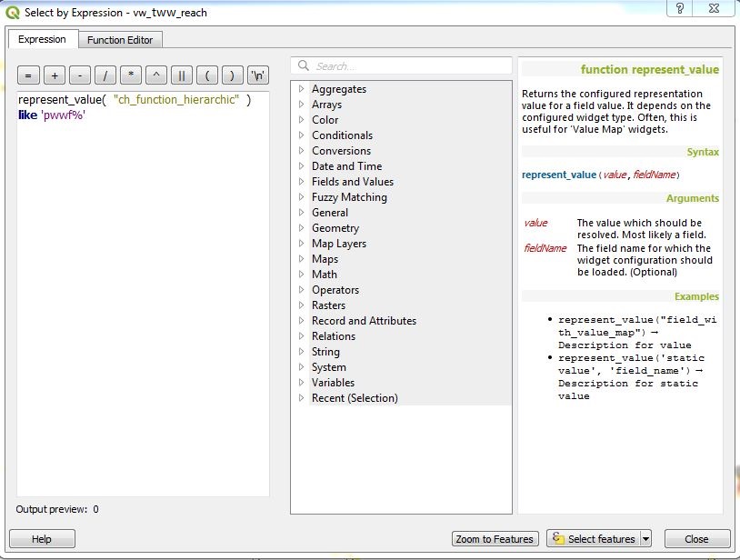740x560 pixels.
Task: Expand the Color group
Action: tap(301, 120)
